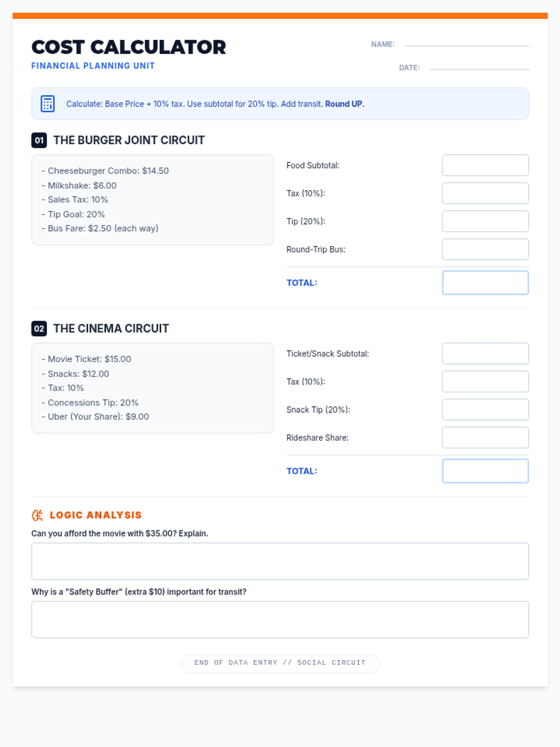Click the Date field line
The width and height of the screenshot is (560, 747).
(x=479, y=68)
